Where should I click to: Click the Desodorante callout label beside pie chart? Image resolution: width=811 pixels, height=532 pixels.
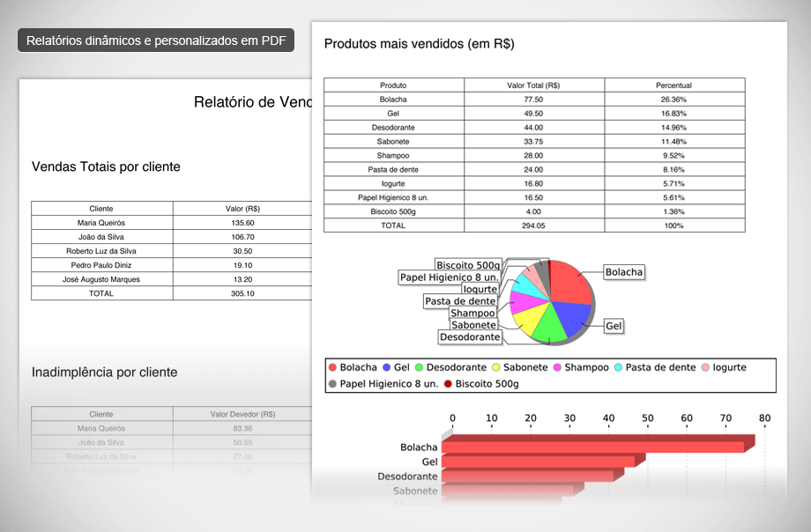(470, 336)
